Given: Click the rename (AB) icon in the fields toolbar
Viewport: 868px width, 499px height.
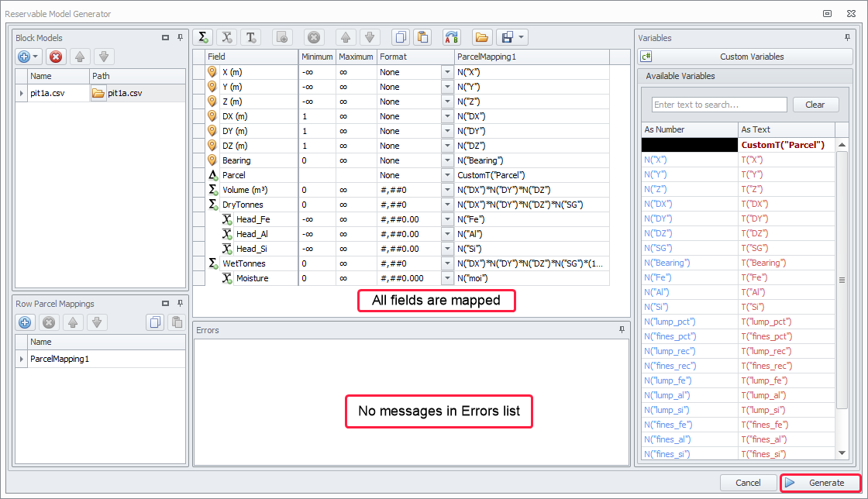Looking at the screenshot, I should [x=451, y=37].
